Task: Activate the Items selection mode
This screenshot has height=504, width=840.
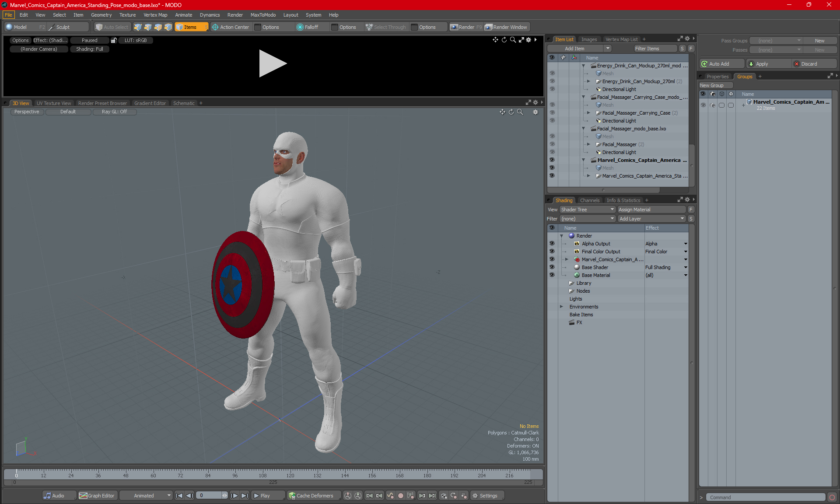Action: point(191,27)
